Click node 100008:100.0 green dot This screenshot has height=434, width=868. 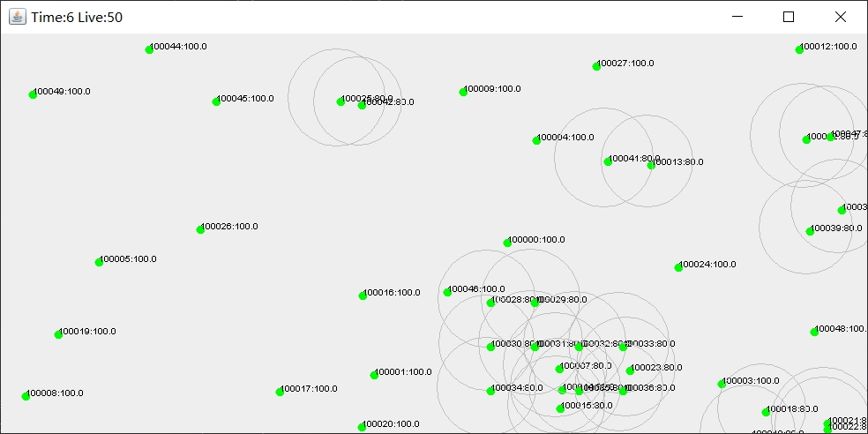click(x=26, y=396)
